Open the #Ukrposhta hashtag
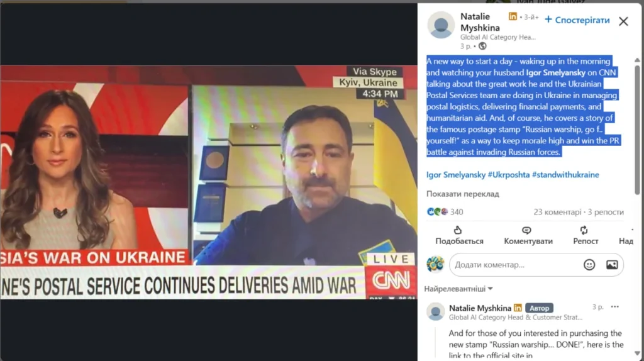This screenshot has width=644, height=361. pos(508,175)
